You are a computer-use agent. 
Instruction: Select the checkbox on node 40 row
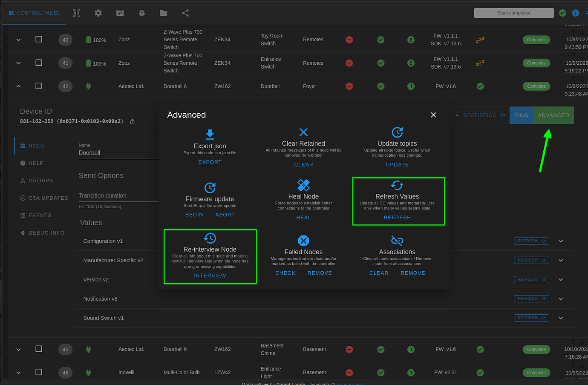click(39, 39)
